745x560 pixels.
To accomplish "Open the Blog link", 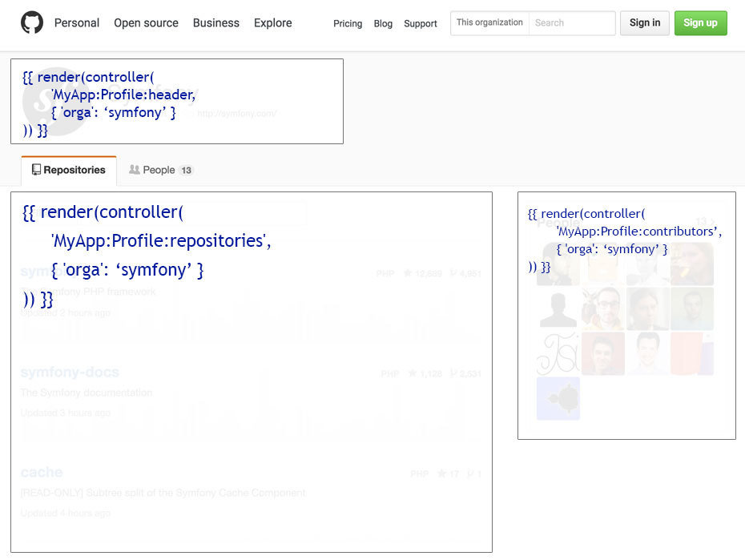I will pyautogui.click(x=383, y=23).
